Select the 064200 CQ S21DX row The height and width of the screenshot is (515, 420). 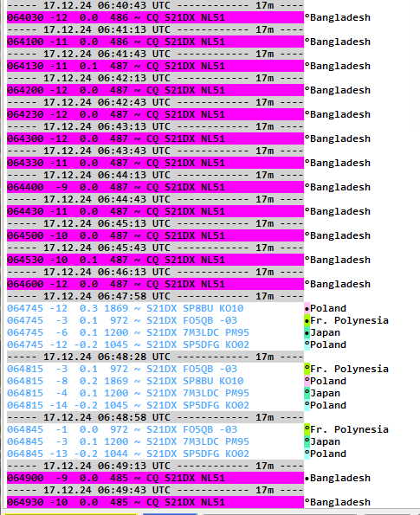pyautogui.click(x=155, y=90)
